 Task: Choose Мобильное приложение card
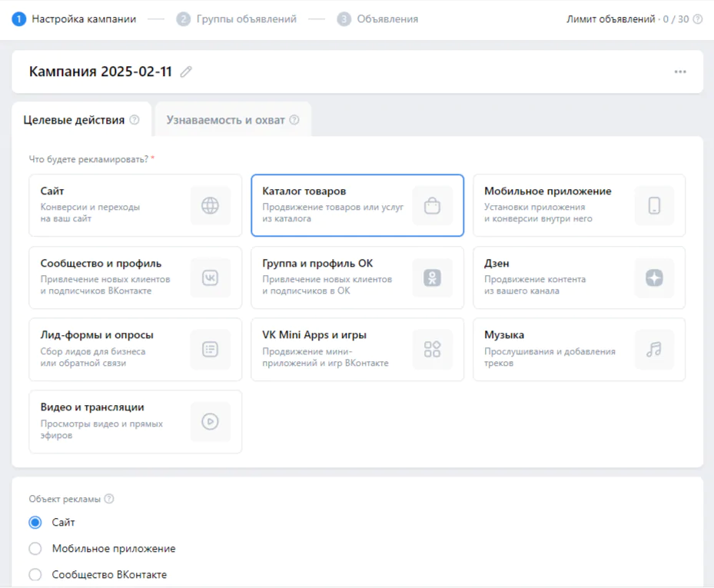coord(580,205)
